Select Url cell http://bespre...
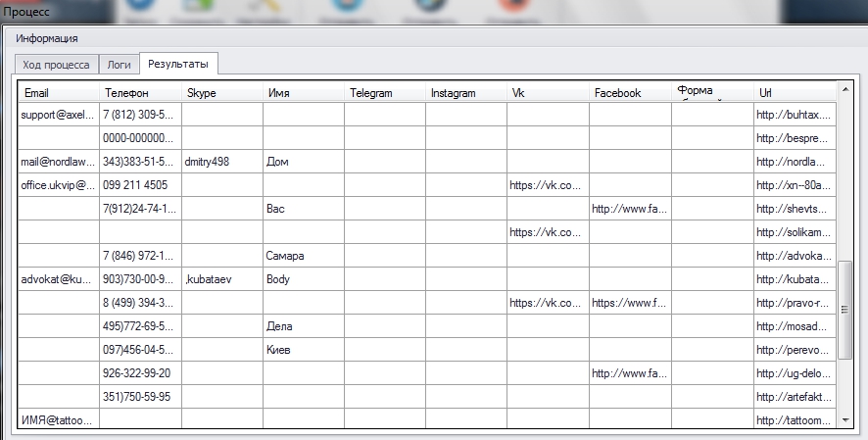 (x=795, y=138)
